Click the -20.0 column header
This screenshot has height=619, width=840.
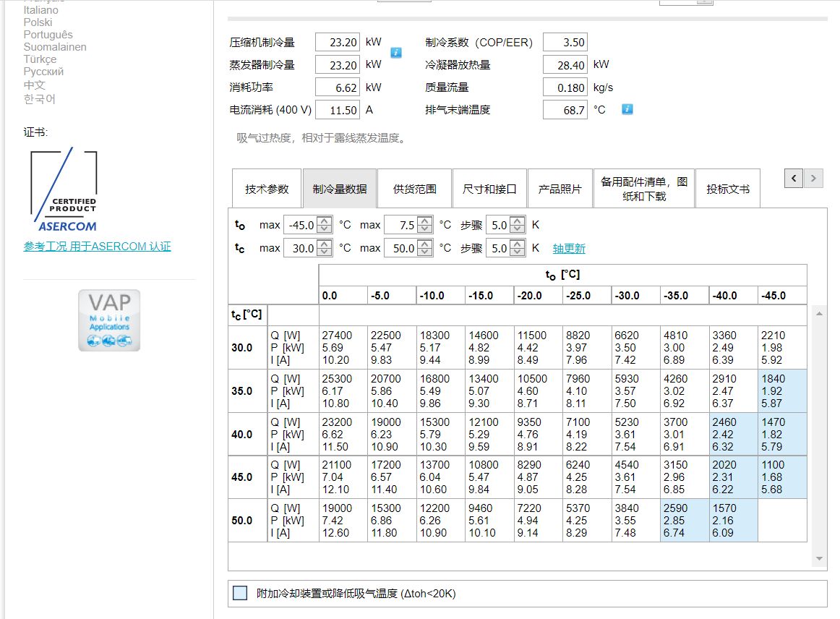pos(538,295)
